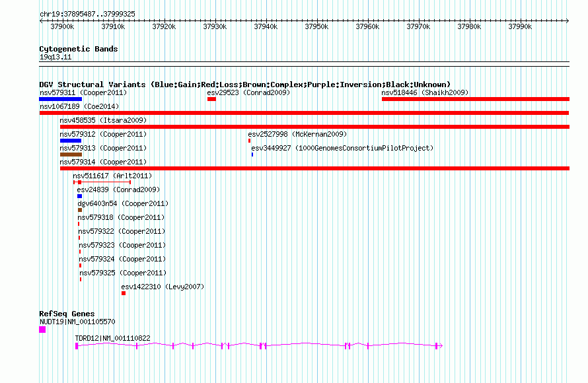The width and height of the screenshot is (588, 383).
Task: Open the nsv579325 (Cooper2011) label
Action: point(123,273)
